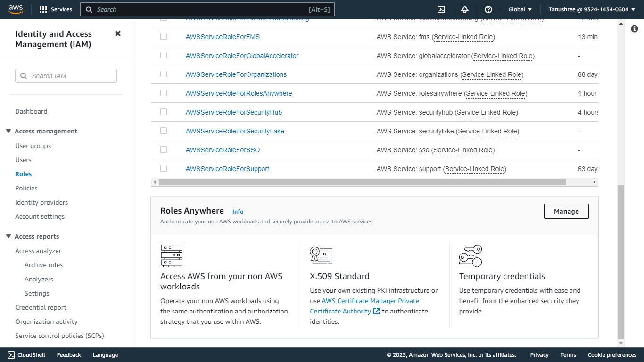
Task: Open the AWSServiceRoleForSecurityLake role link
Action: 235,131
